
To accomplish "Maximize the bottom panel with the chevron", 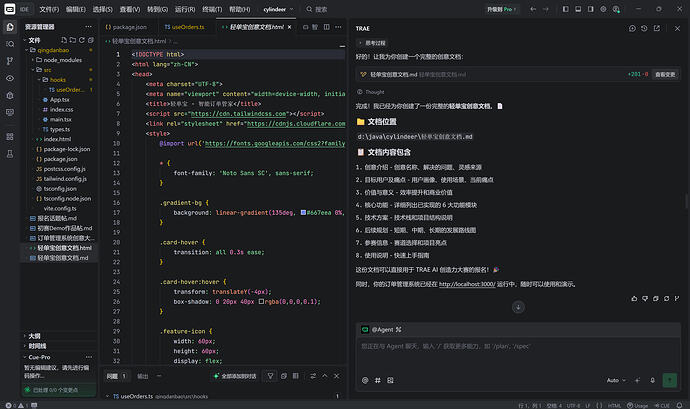I will click(325, 376).
